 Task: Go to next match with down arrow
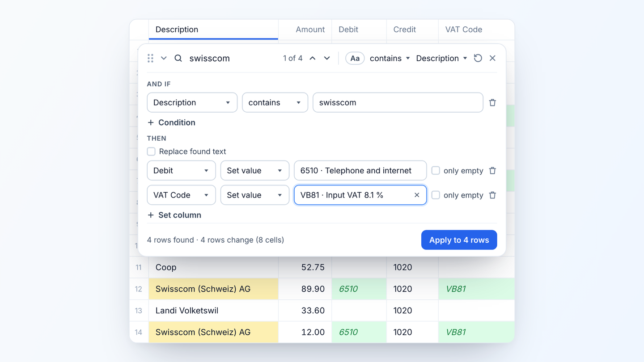(x=327, y=58)
